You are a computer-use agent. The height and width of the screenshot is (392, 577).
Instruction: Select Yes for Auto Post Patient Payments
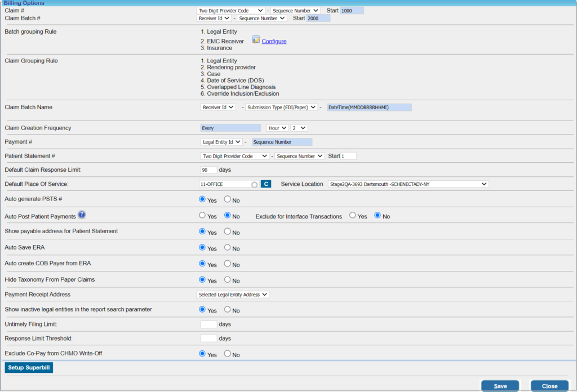(x=202, y=215)
